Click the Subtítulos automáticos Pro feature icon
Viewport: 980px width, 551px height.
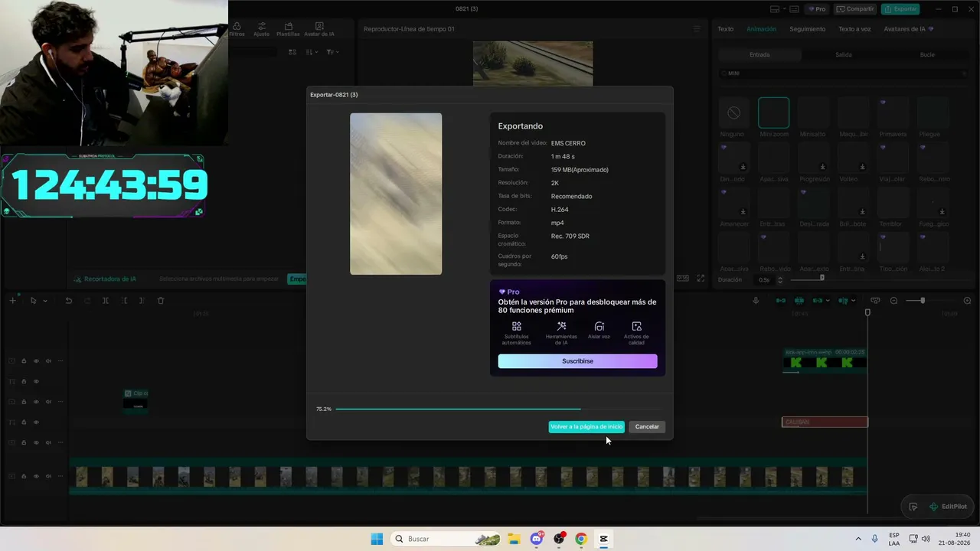click(517, 326)
